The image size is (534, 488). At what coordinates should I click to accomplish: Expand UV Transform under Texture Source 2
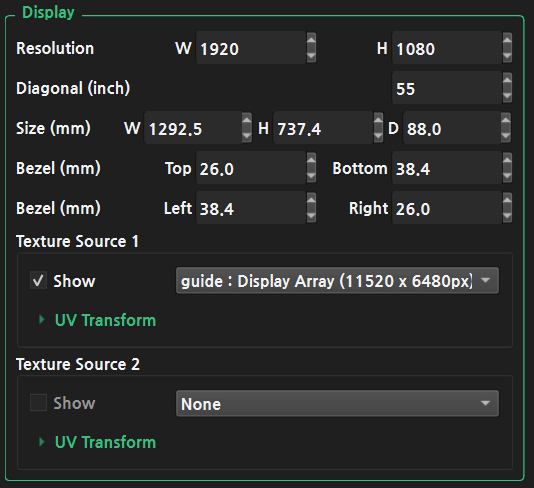tap(42, 442)
